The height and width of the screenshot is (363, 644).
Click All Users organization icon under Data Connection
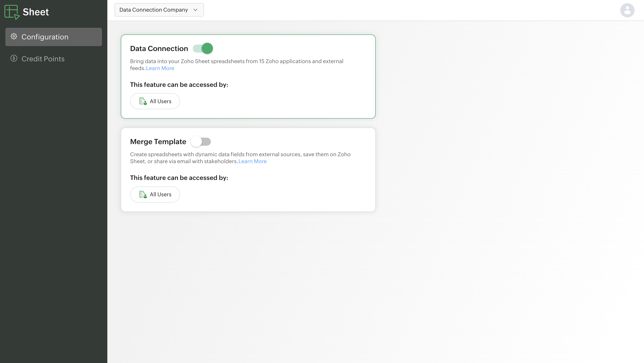(x=143, y=101)
